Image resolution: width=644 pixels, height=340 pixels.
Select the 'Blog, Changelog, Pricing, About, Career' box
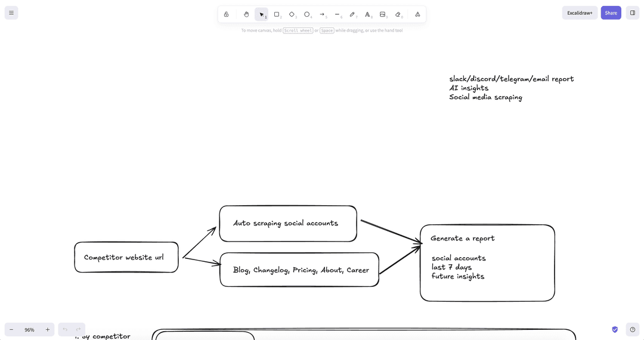click(x=299, y=270)
